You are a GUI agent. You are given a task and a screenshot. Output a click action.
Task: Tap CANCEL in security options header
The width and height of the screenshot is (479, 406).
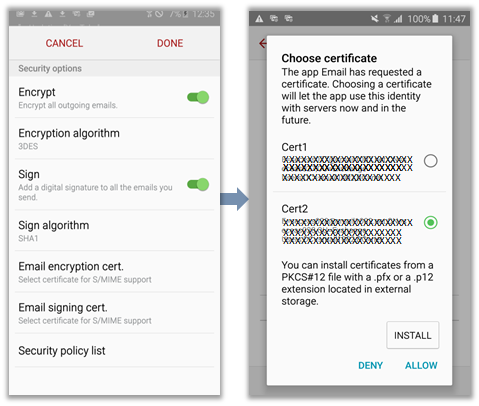(64, 43)
